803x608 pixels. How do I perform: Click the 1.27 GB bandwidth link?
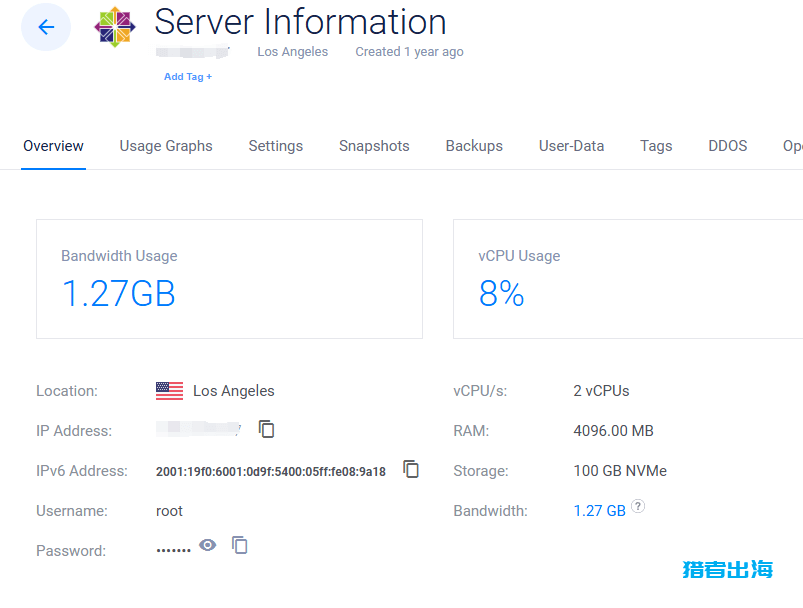point(599,511)
